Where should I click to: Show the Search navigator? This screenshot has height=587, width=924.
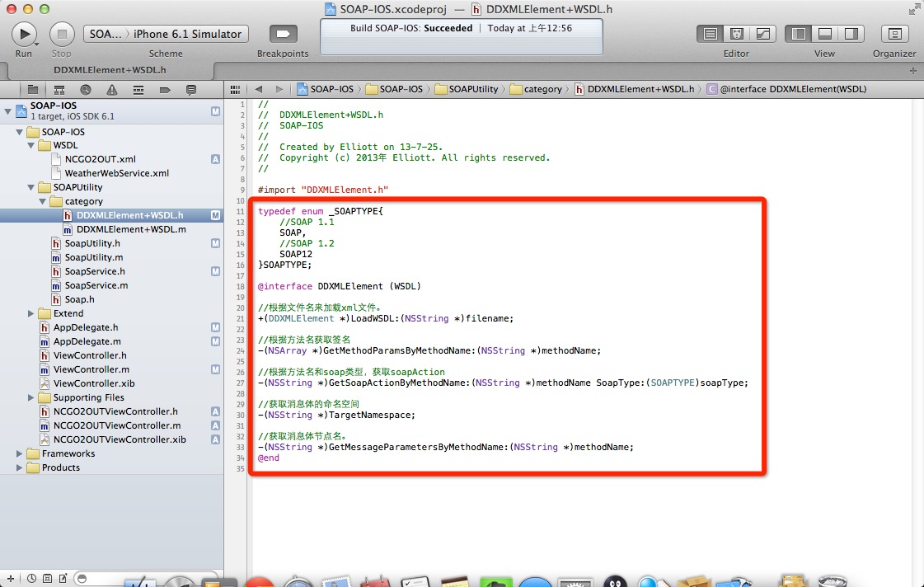click(x=86, y=90)
